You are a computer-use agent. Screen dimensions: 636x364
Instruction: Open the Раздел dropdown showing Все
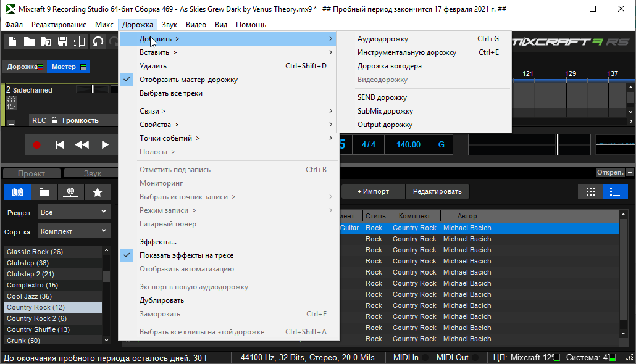pyautogui.click(x=74, y=212)
